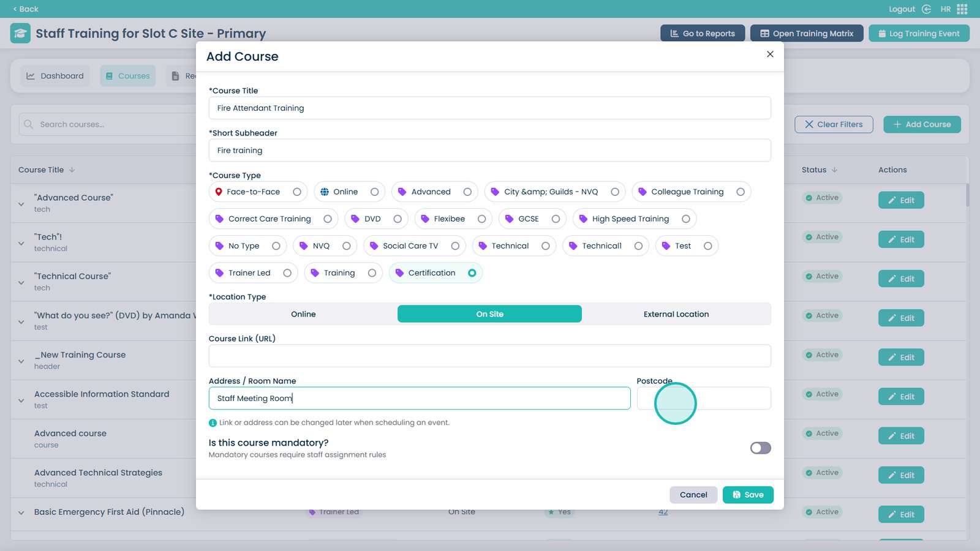Screen dimensions: 980x551
Task: Click the logout arrow icon
Action: (x=926, y=9)
